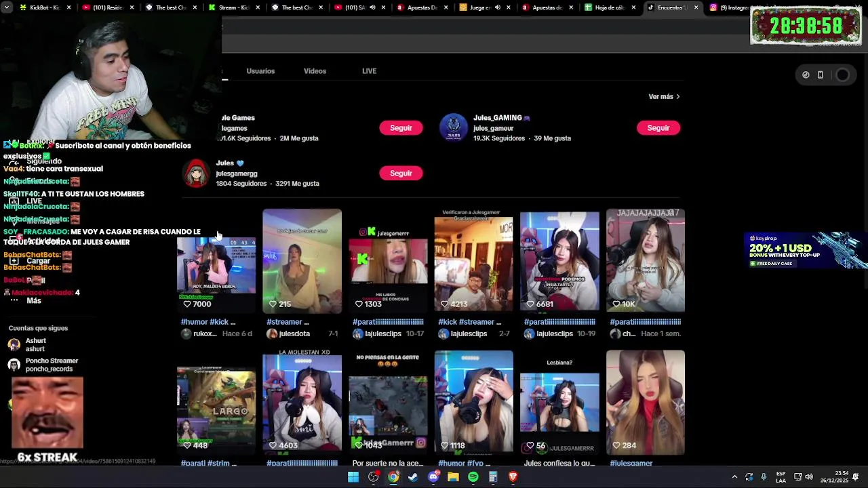Open notification center bell icon

pyautogui.click(x=856, y=477)
